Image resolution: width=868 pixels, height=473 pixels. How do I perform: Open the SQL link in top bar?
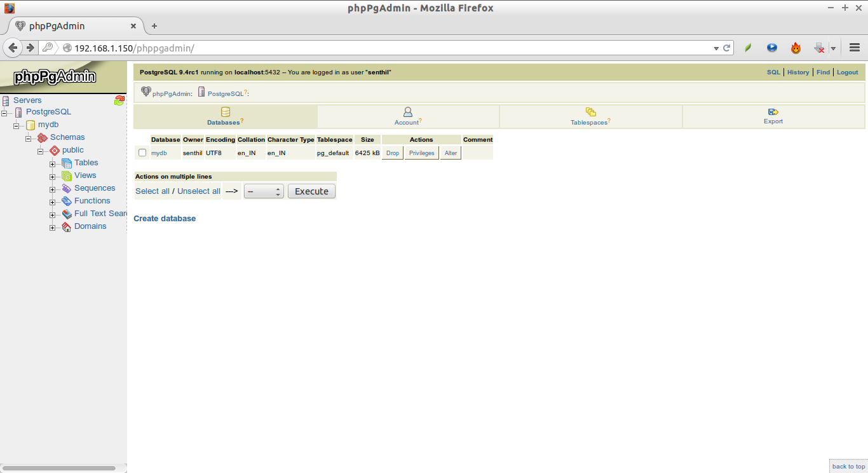click(x=773, y=72)
